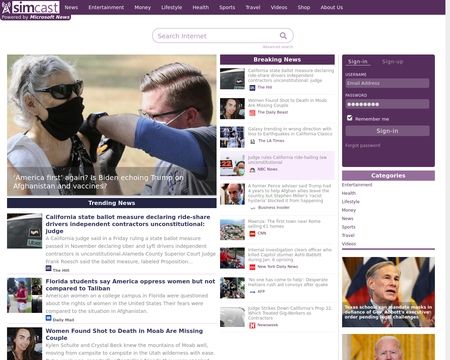This screenshot has width=450, height=360.
Task: Open No one has come to help quake story
Action: coord(288,282)
